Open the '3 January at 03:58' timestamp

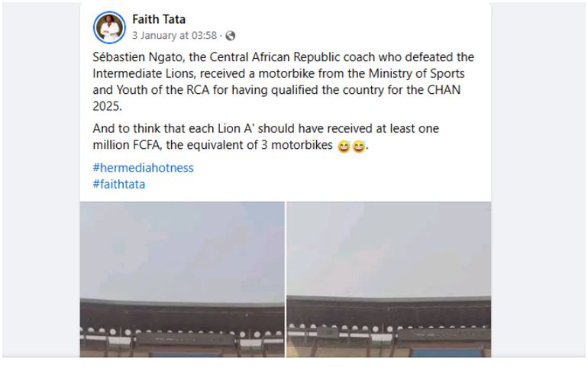[x=174, y=36]
